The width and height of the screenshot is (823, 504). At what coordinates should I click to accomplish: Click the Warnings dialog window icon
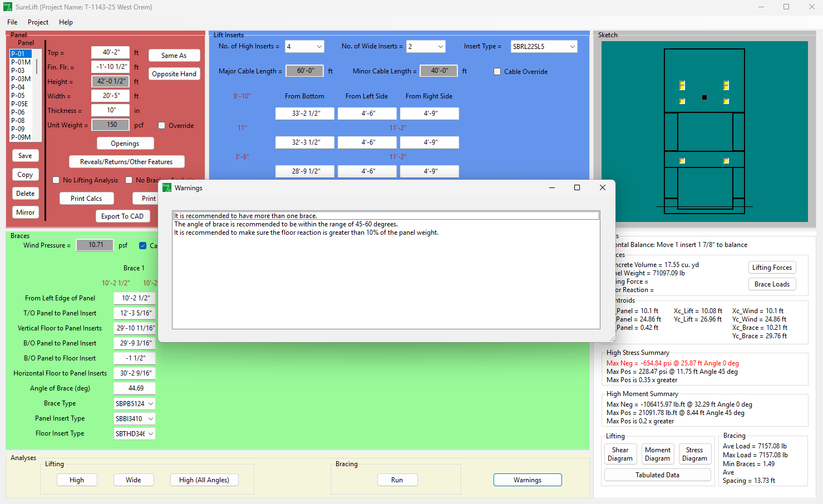167,188
